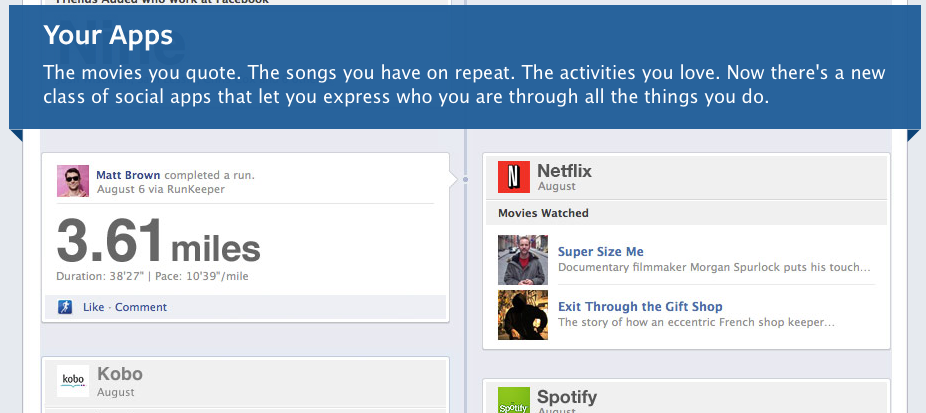Click the Spotify app title

[x=567, y=397]
